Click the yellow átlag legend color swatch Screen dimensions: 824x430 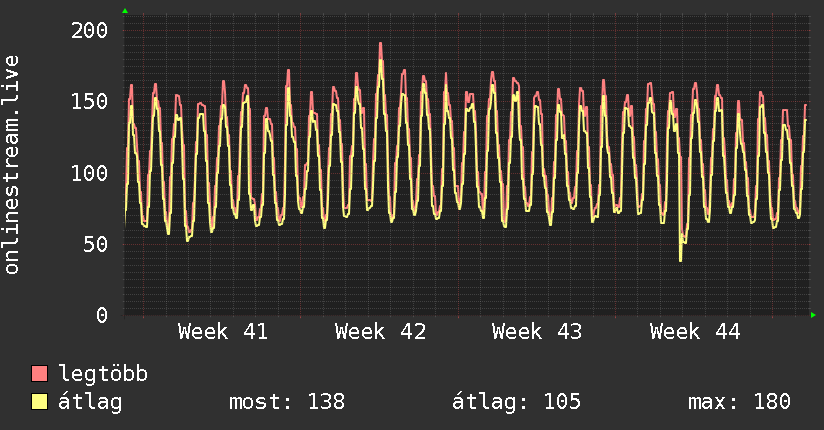point(40,403)
